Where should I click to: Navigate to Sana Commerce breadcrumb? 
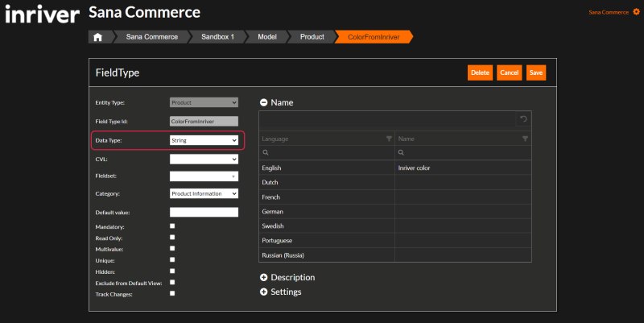pos(152,37)
